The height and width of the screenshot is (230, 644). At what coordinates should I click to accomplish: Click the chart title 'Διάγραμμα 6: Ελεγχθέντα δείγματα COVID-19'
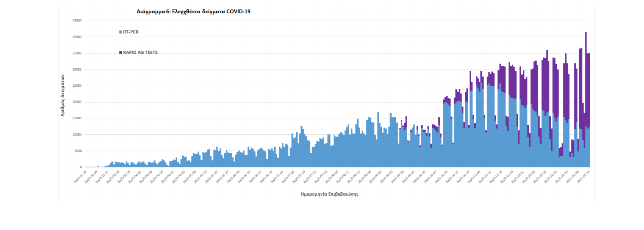tap(193, 12)
